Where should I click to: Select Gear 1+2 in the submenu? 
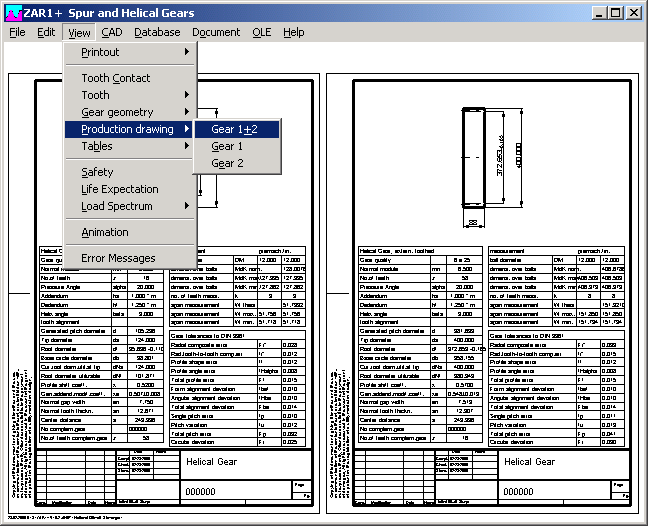click(234, 129)
